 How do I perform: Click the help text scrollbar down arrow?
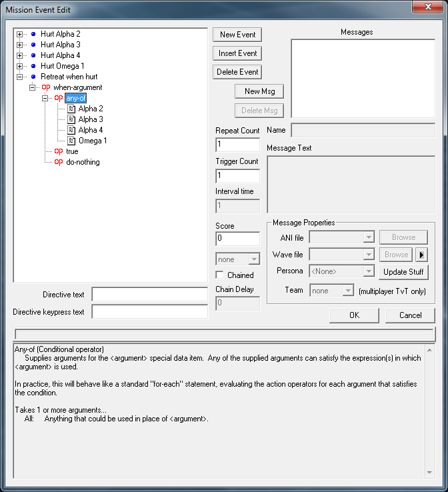(x=429, y=472)
